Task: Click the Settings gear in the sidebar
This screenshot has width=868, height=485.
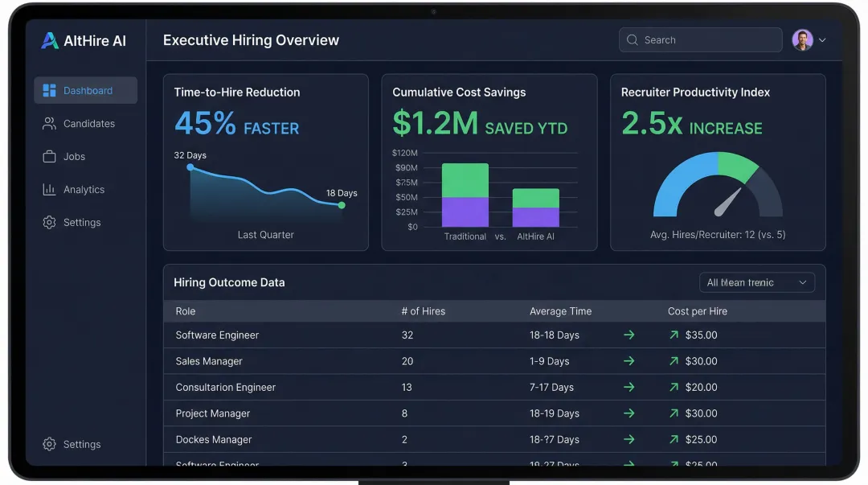Action: [x=48, y=222]
